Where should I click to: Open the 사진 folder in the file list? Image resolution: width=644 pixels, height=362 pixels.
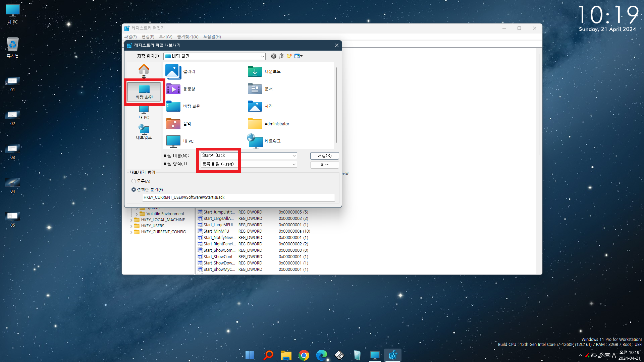click(260, 106)
